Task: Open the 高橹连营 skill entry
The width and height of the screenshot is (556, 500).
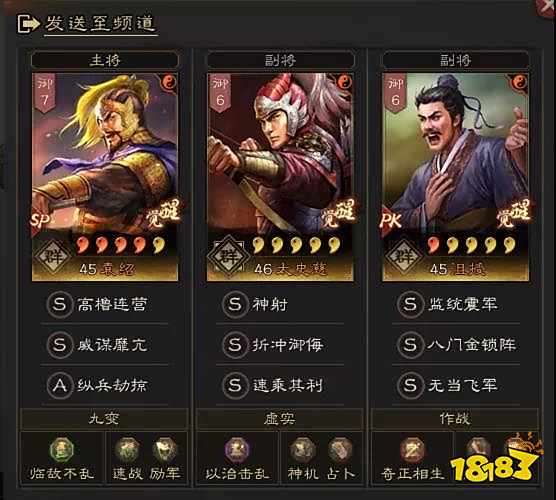Action: 105,304
